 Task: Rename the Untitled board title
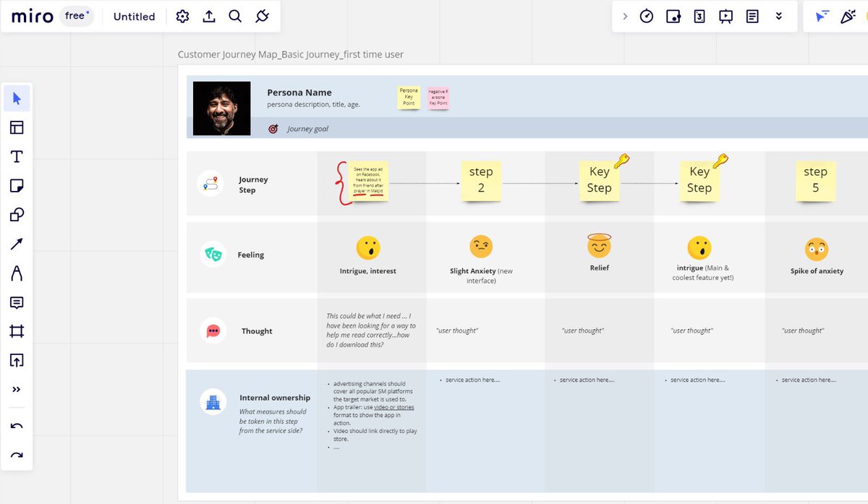(134, 16)
